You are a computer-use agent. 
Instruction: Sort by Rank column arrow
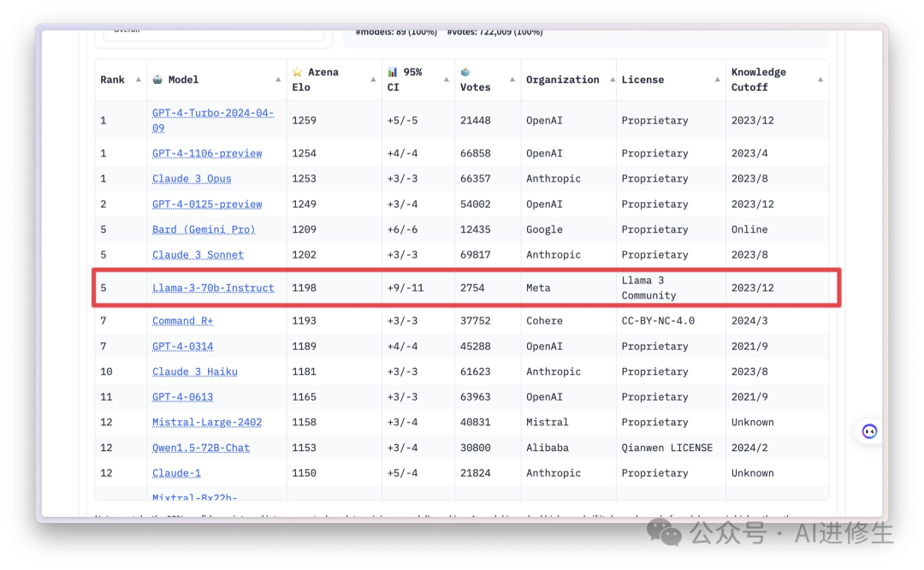139,80
